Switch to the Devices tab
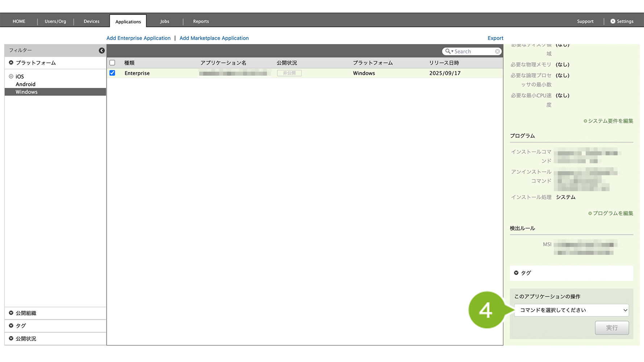Image resolution: width=644 pixels, height=362 pixels. click(x=91, y=21)
